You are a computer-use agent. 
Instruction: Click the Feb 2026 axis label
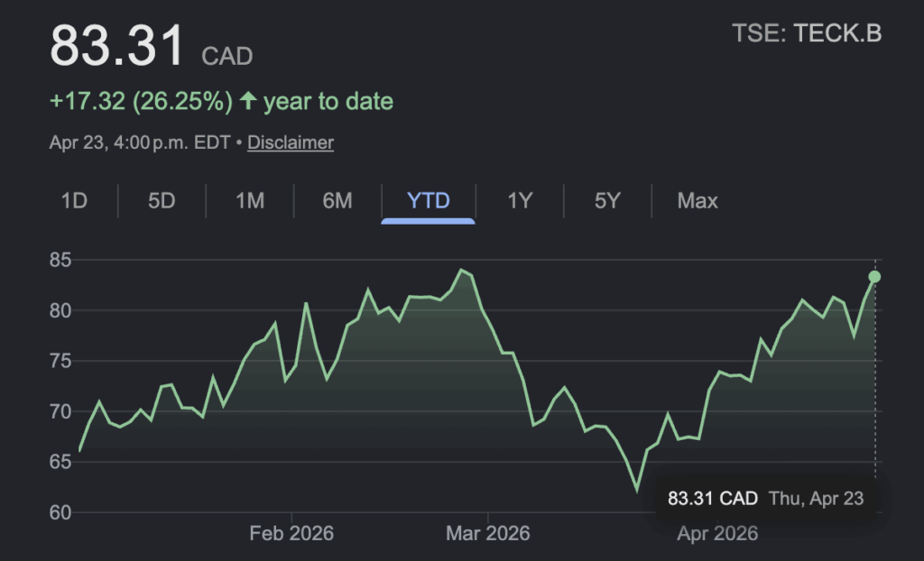point(291,534)
